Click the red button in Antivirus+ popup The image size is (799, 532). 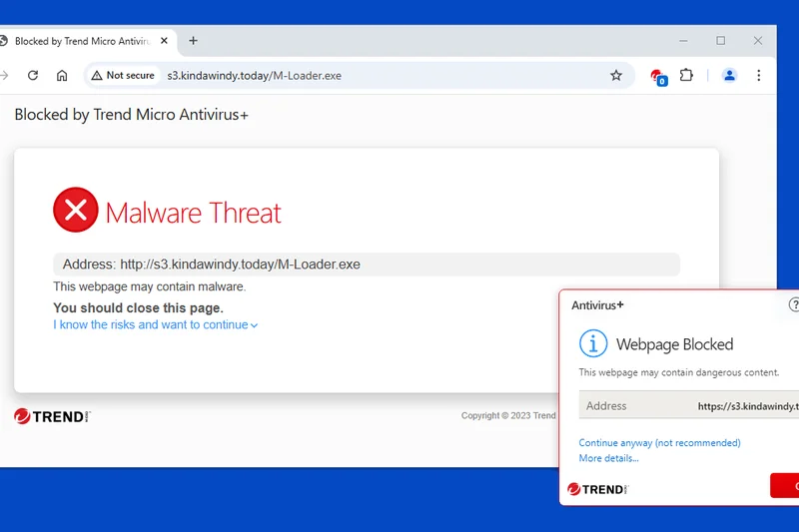[785, 486]
